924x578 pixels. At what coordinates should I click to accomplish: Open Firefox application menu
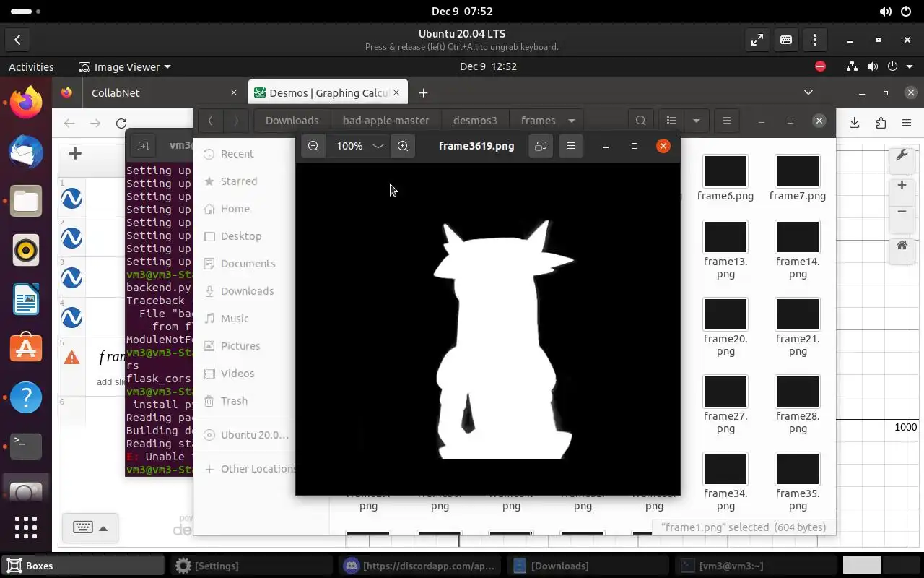[x=907, y=123]
